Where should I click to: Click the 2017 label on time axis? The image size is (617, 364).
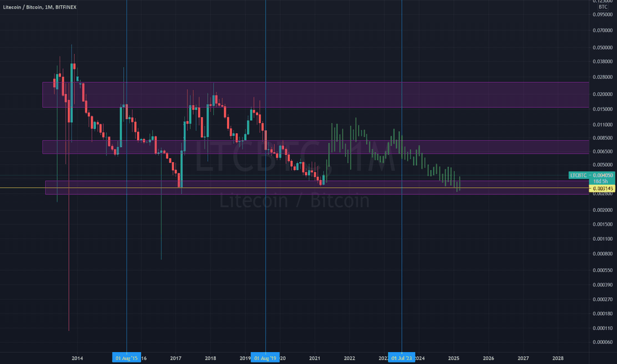pos(175,358)
